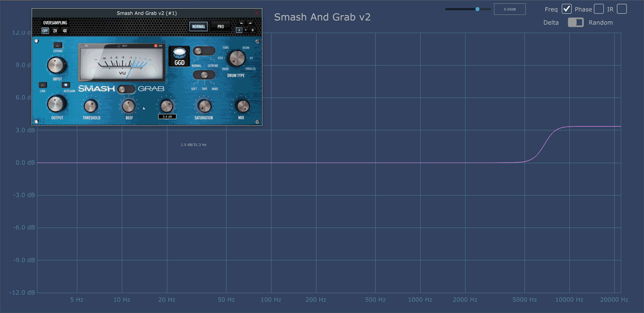Viewport: 644px width, 313px height.
Task: Flip the Smash/Grab mode switch
Action: coord(126,89)
